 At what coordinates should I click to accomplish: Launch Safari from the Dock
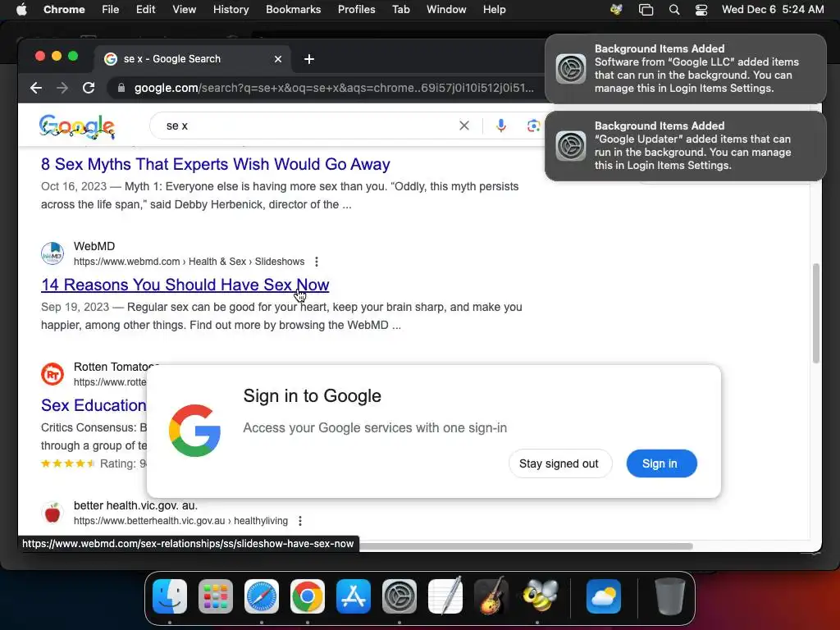click(x=262, y=596)
